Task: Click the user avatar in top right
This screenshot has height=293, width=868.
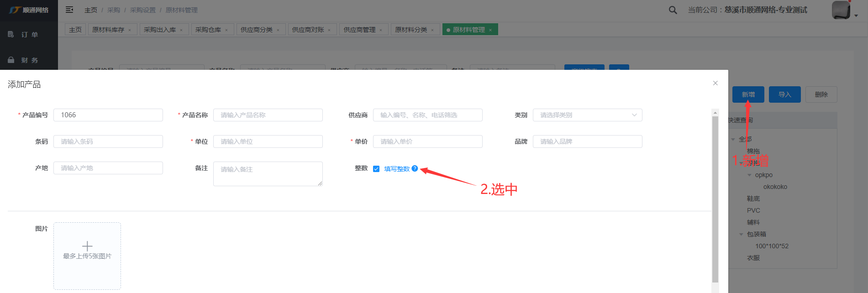Action: tap(841, 10)
